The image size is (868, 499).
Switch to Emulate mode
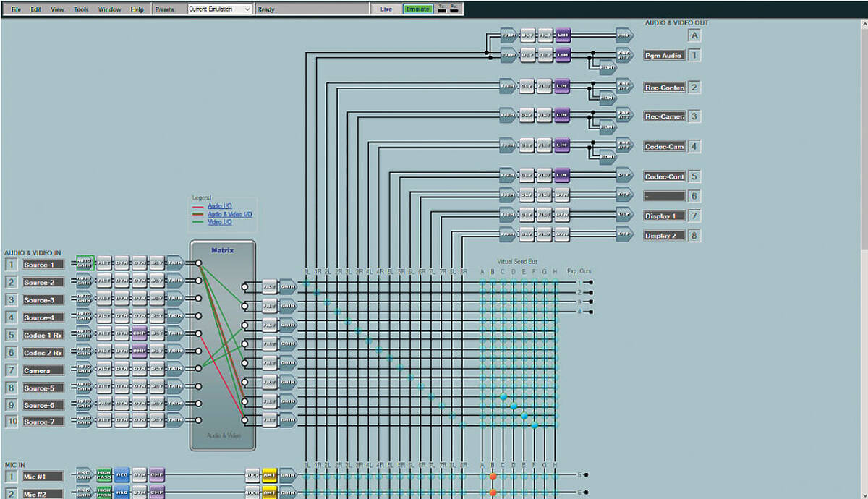417,9
